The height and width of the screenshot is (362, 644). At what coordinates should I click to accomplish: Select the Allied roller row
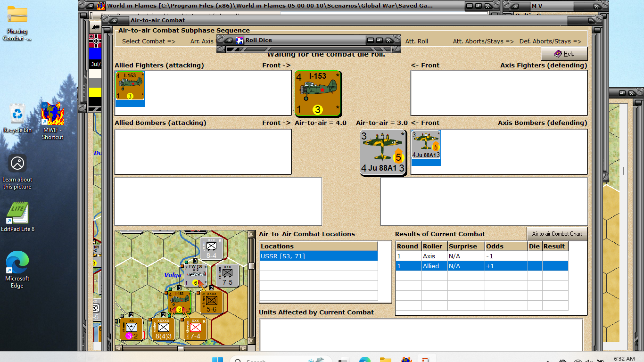click(x=482, y=266)
